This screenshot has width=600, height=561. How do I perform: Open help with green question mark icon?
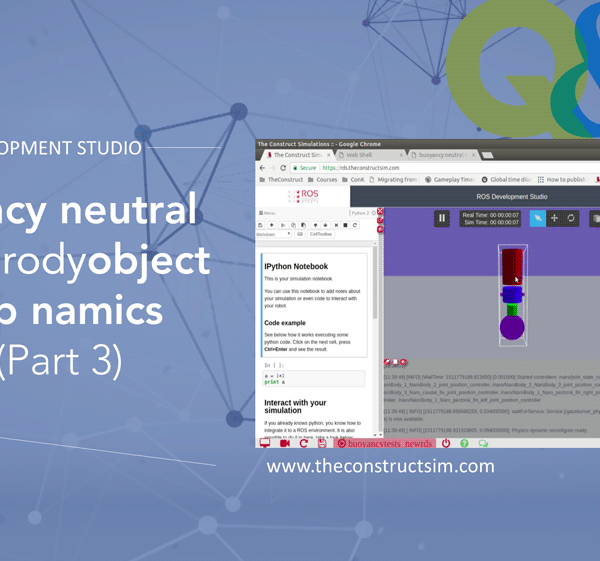click(x=464, y=443)
